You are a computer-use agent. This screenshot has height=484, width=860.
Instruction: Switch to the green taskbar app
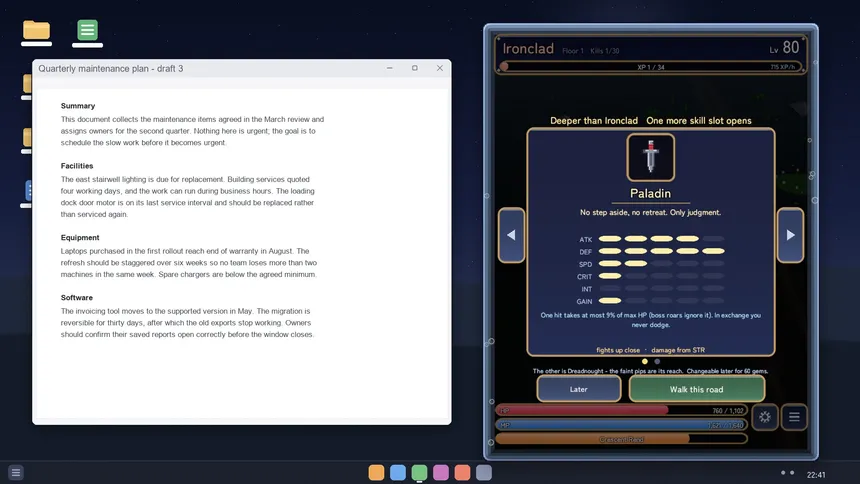click(419, 472)
